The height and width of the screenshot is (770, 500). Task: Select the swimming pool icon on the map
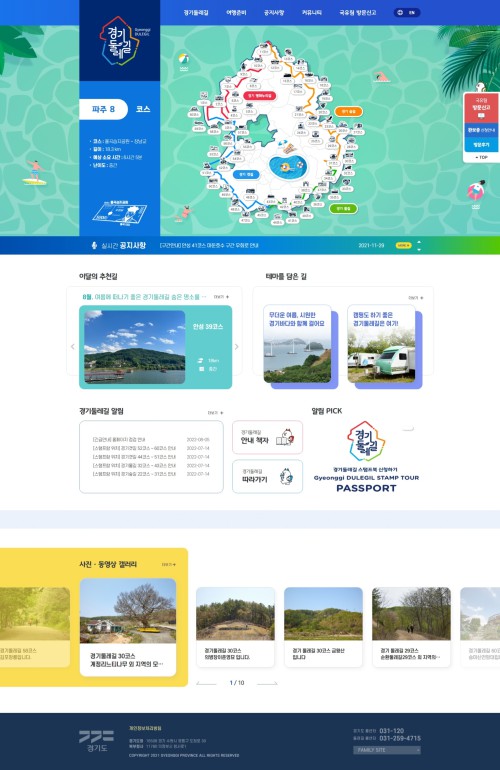click(x=288, y=166)
